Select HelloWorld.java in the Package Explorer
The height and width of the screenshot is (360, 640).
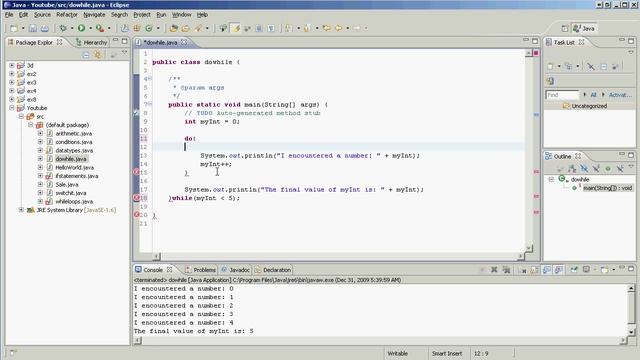point(74,167)
